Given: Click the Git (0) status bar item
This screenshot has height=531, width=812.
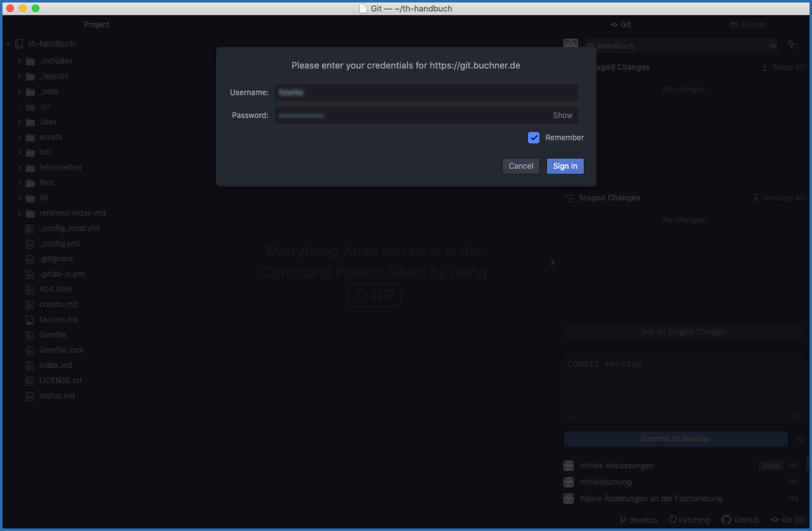Looking at the screenshot, I should pos(787,520).
